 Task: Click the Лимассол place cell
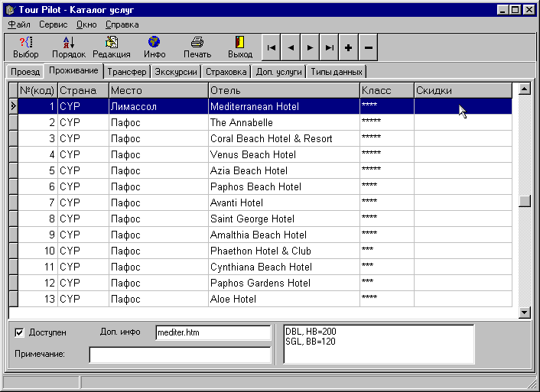click(x=158, y=106)
